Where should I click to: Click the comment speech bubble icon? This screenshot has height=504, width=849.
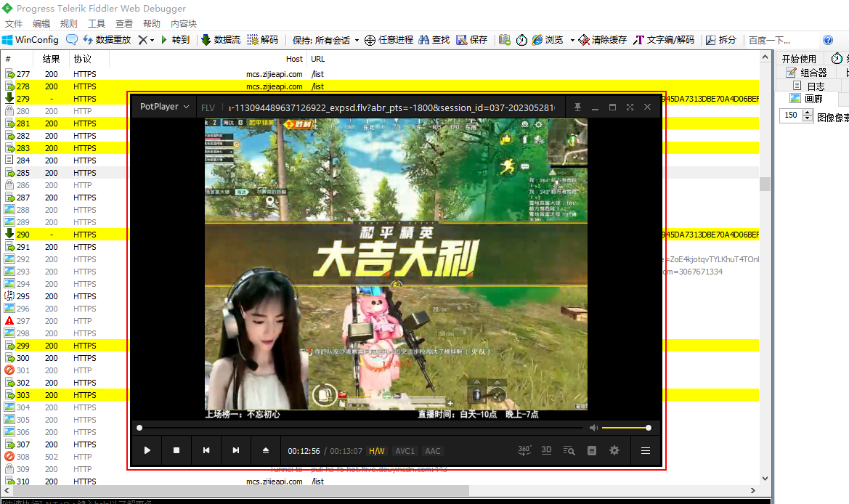click(71, 39)
